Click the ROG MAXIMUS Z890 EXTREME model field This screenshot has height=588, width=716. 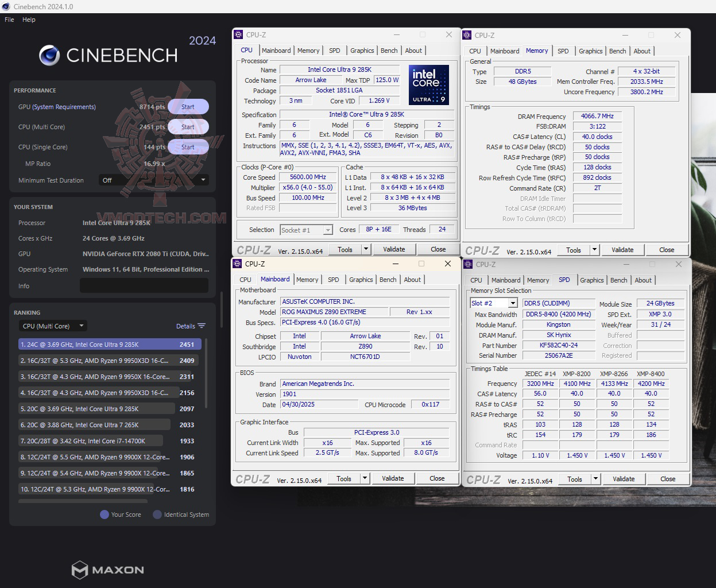333,312
